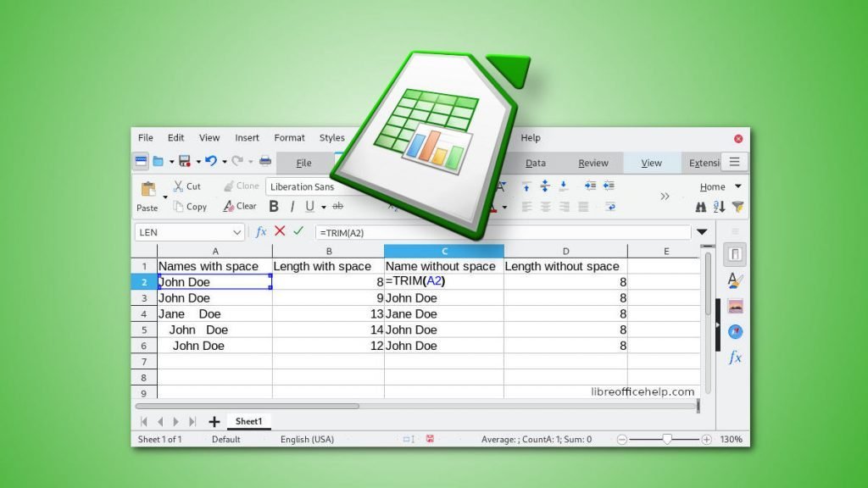Align cell content to top
The width and height of the screenshot is (868, 488).
(x=526, y=186)
